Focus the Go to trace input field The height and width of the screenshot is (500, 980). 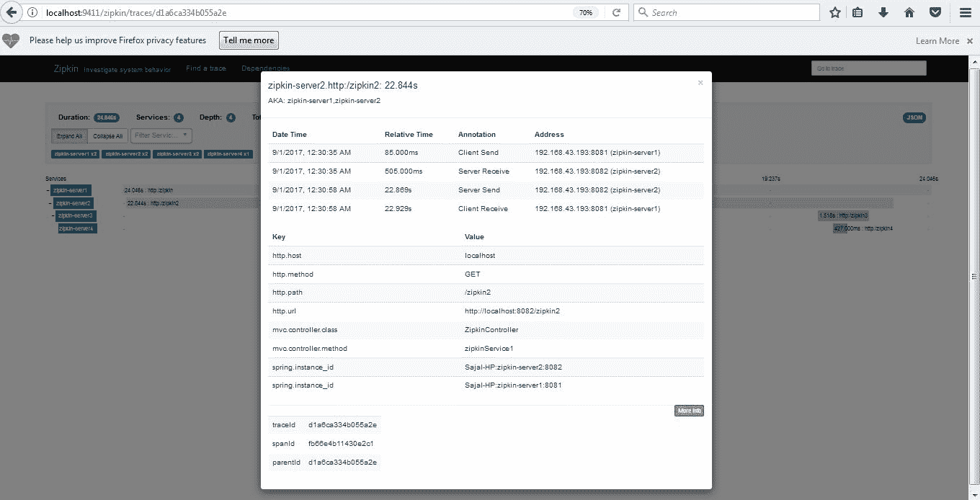868,68
